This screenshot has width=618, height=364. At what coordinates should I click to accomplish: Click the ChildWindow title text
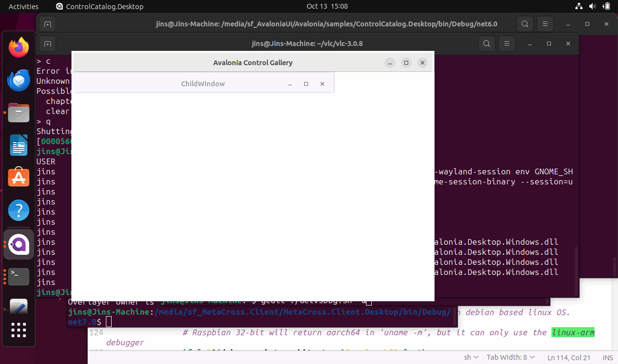click(x=203, y=84)
